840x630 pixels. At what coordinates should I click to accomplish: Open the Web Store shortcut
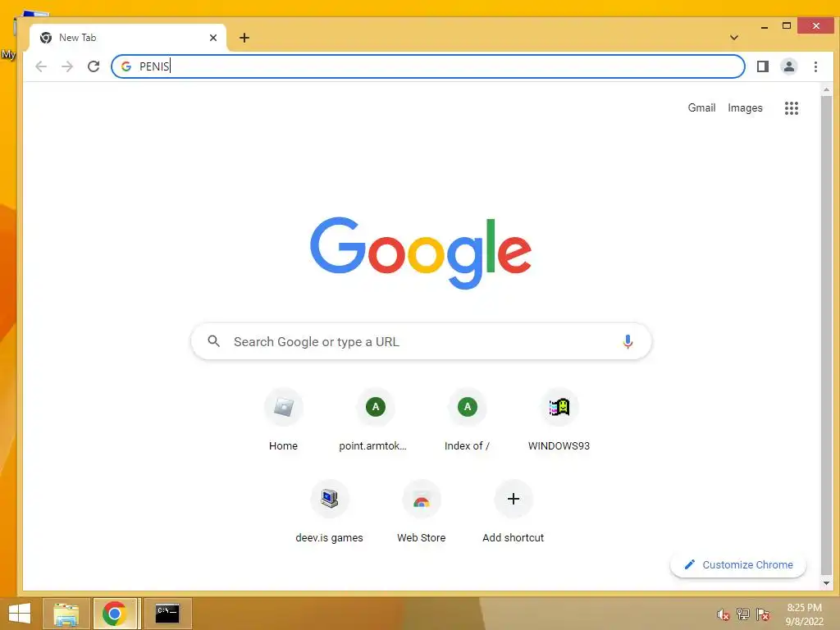[x=422, y=512]
